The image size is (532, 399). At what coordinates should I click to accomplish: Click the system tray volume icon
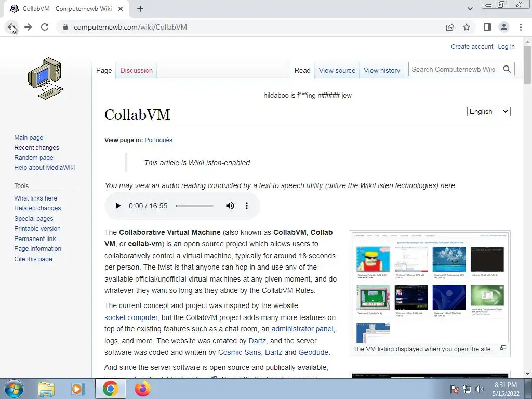click(480, 389)
